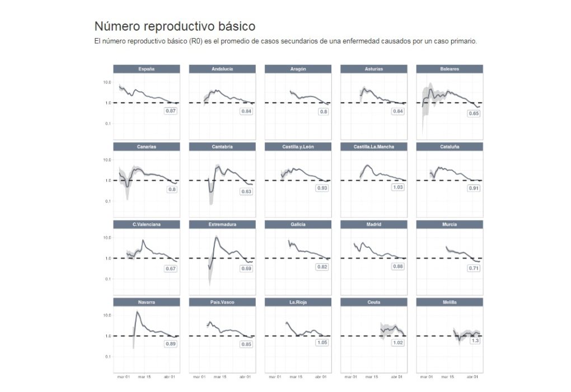Select the Cantabria chart title
The image size is (571, 392).
pos(222,147)
